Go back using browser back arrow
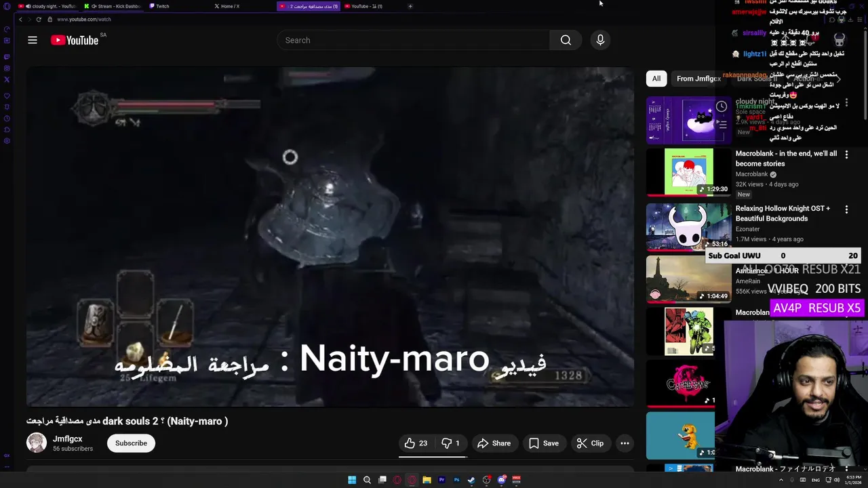 click(x=21, y=19)
